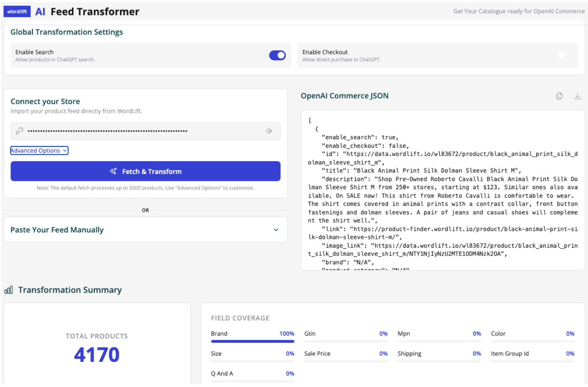Viewport: 588px width, 387px height.
Task: Download the OpenAI Commerce JSON file
Action: 577,96
